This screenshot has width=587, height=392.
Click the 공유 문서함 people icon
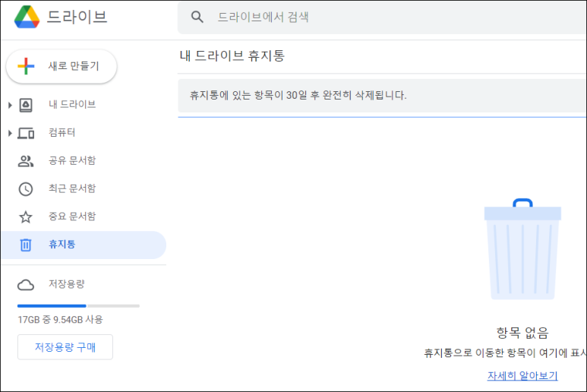[x=26, y=161]
